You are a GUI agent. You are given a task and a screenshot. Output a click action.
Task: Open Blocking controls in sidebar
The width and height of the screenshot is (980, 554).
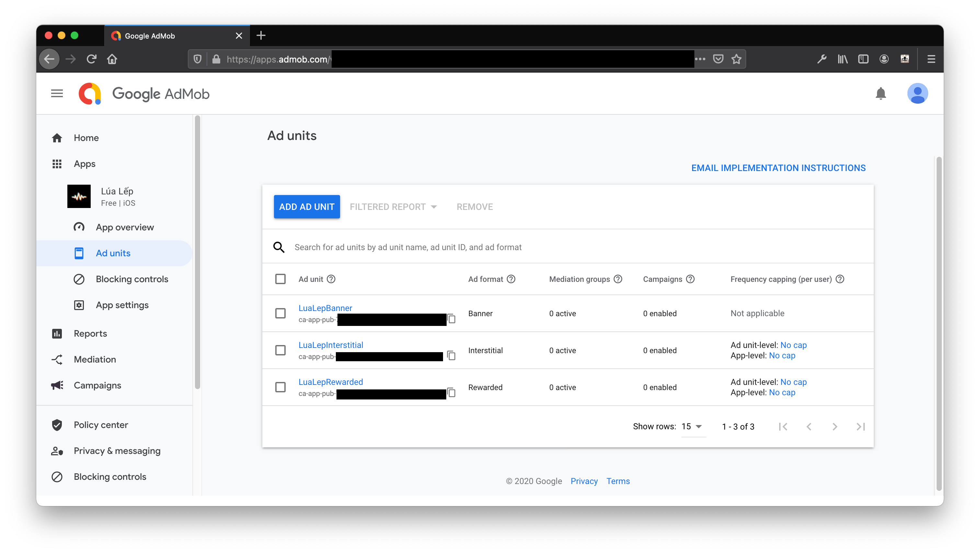pyautogui.click(x=131, y=279)
